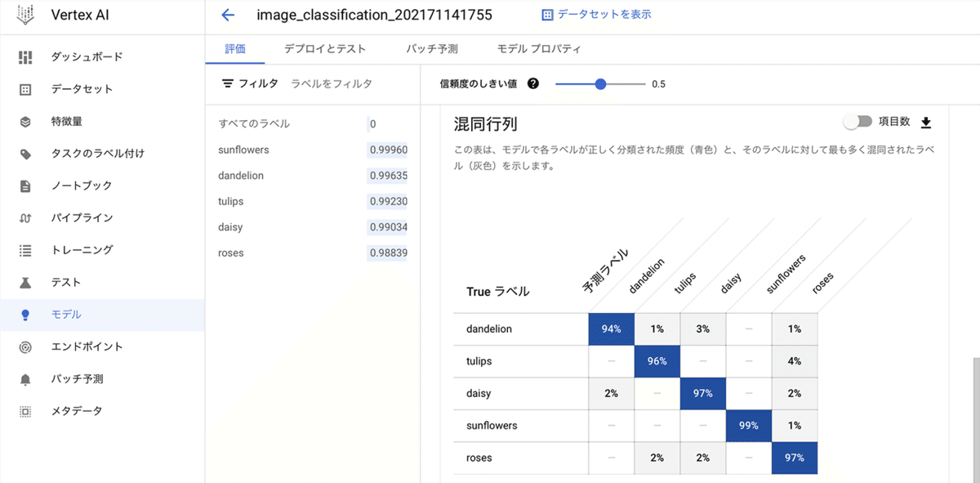The height and width of the screenshot is (483, 980).
Task: Click the データセットを表示 link
Action: [x=604, y=15]
